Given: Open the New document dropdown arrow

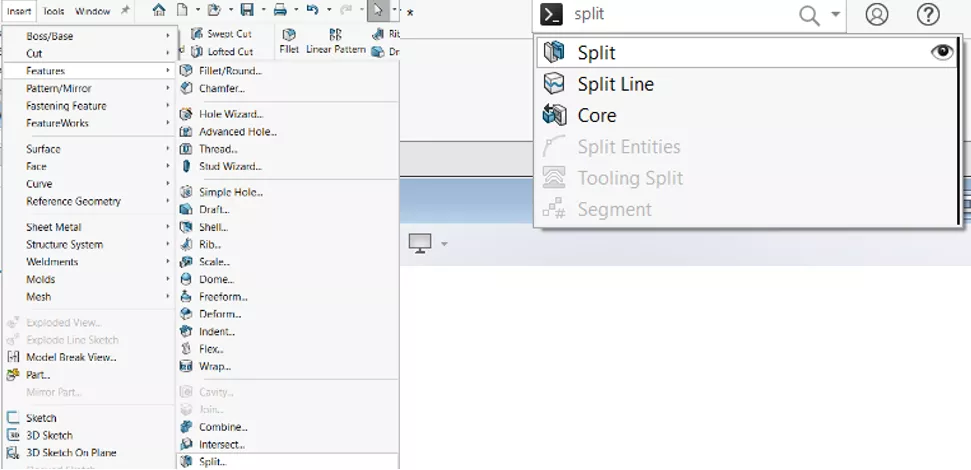Looking at the screenshot, I should (198, 10).
